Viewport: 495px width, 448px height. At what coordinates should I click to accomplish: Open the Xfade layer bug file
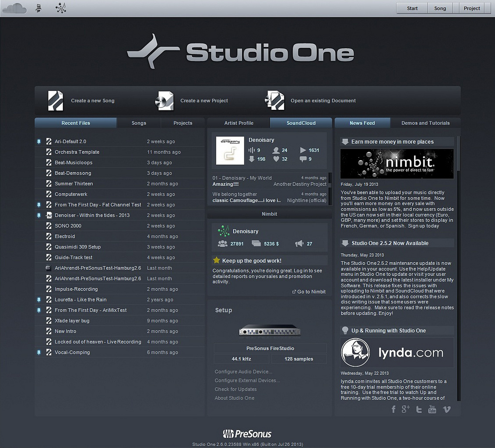pyautogui.click(x=120, y=321)
